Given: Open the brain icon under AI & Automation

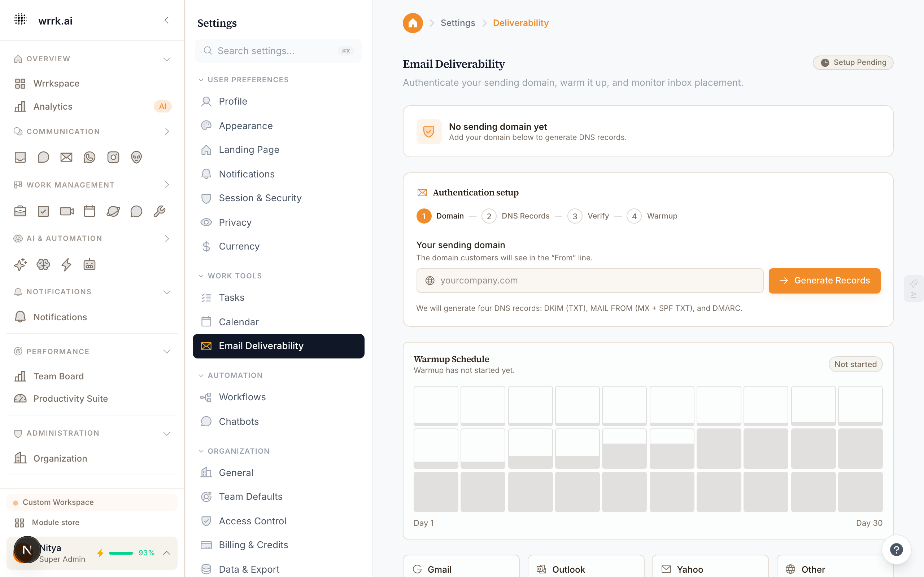Looking at the screenshot, I should tap(43, 264).
